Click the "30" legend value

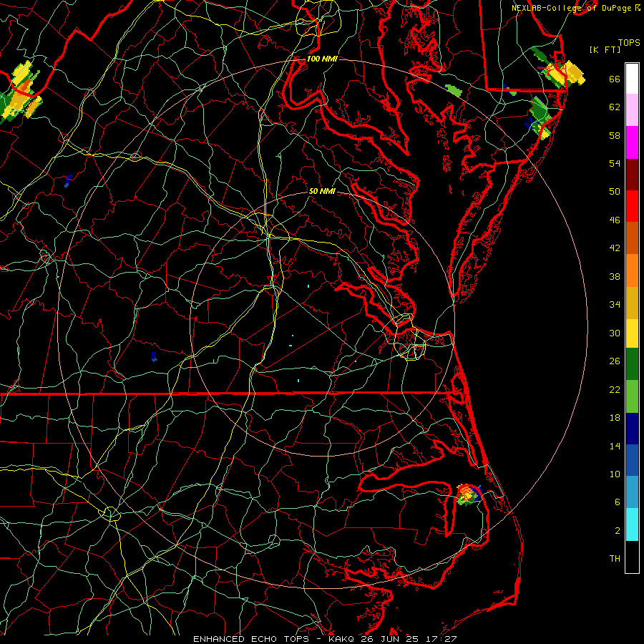pos(615,333)
